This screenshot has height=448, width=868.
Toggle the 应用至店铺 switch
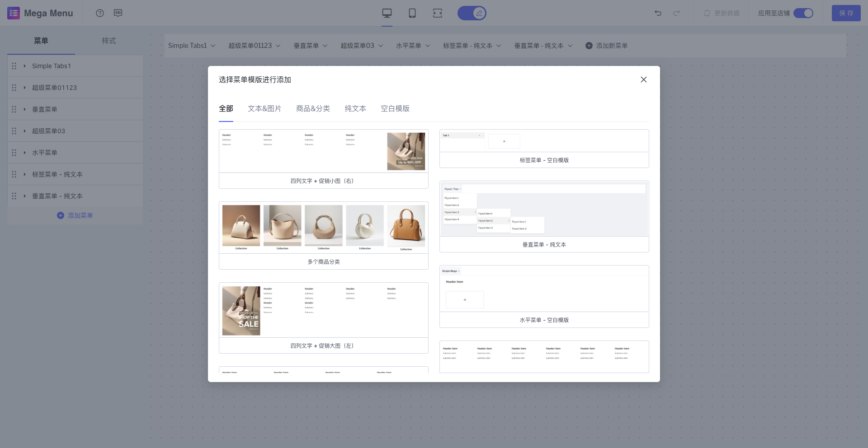(x=803, y=13)
